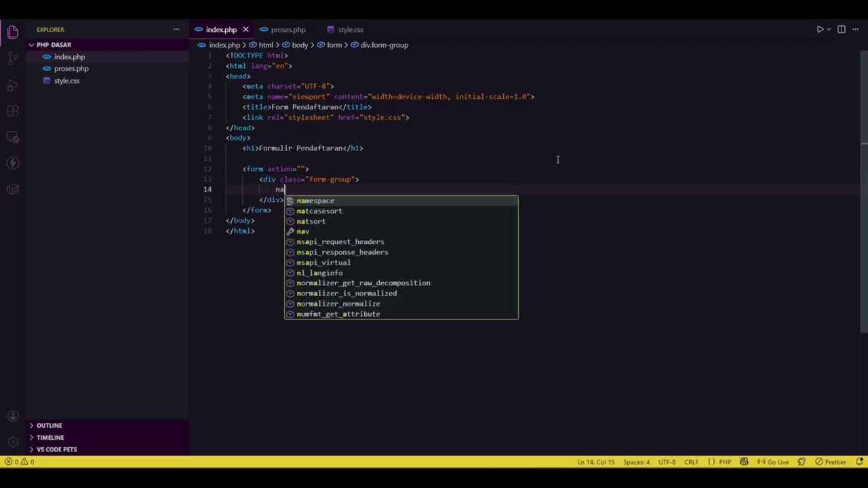The image size is (868, 488).
Task: Open index.php in the explorer tree
Action: pyautogui.click(x=69, y=57)
